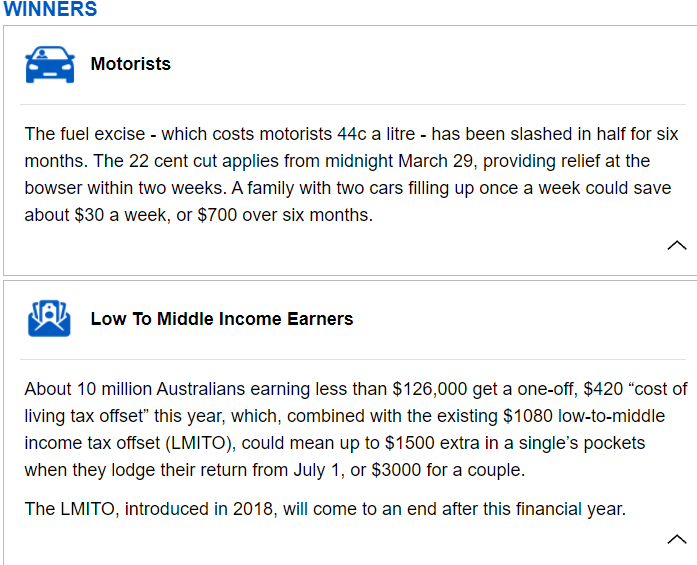The image size is (697, 565).
Task: Select the Motorists heading
Action: 131,64
